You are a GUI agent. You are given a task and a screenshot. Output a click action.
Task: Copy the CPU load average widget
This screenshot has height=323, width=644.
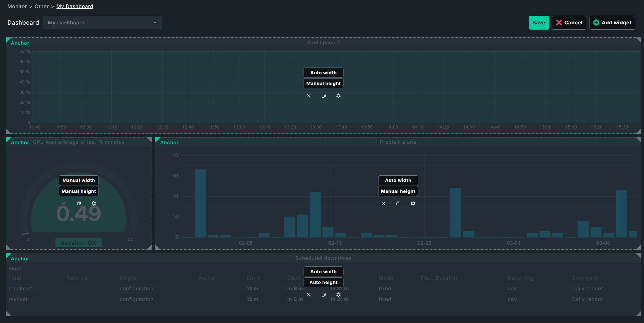click(x=79, y=203)
